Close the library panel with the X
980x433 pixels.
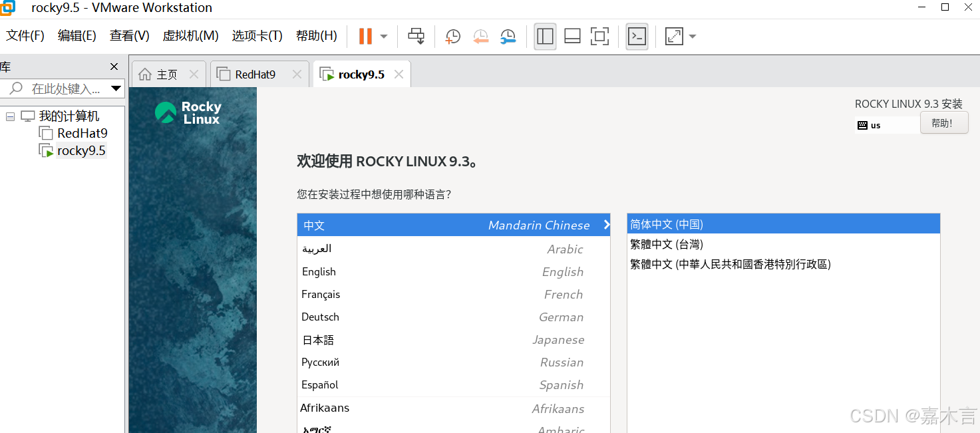(114, 67)
